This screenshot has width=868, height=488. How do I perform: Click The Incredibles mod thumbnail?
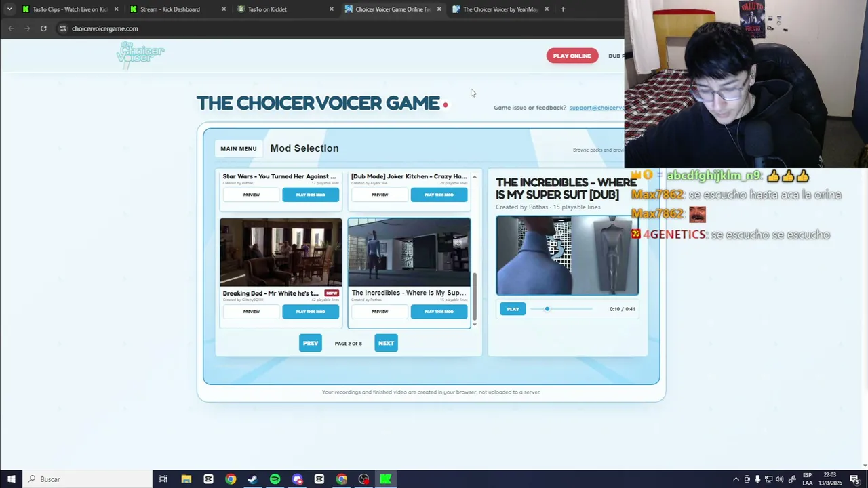click(x=409, y=252)
